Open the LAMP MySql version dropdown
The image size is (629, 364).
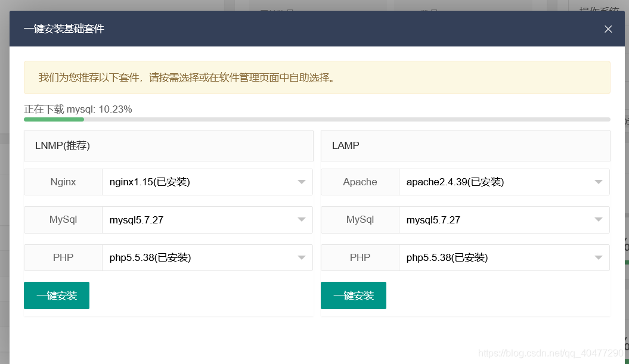coord(504,220)
